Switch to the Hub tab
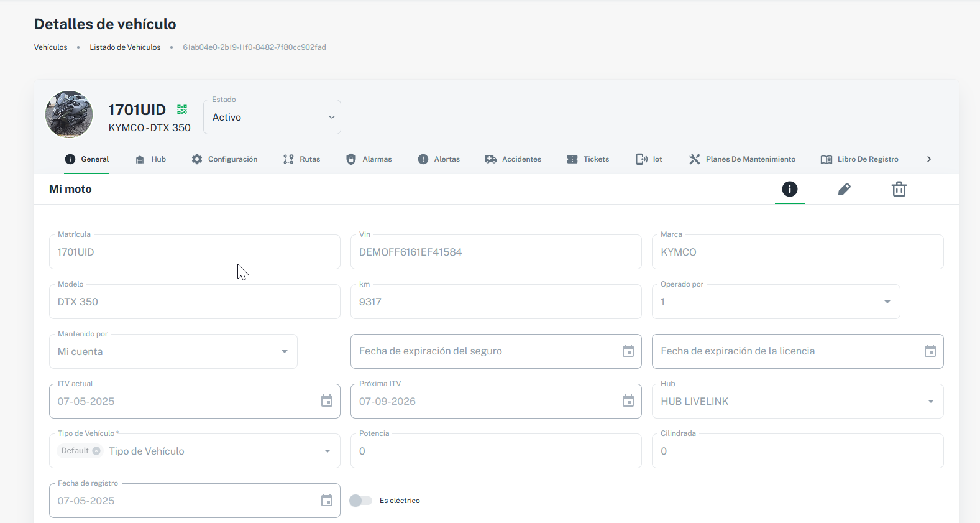The width and height of the screenshot is (980, 523). [151, 159]
